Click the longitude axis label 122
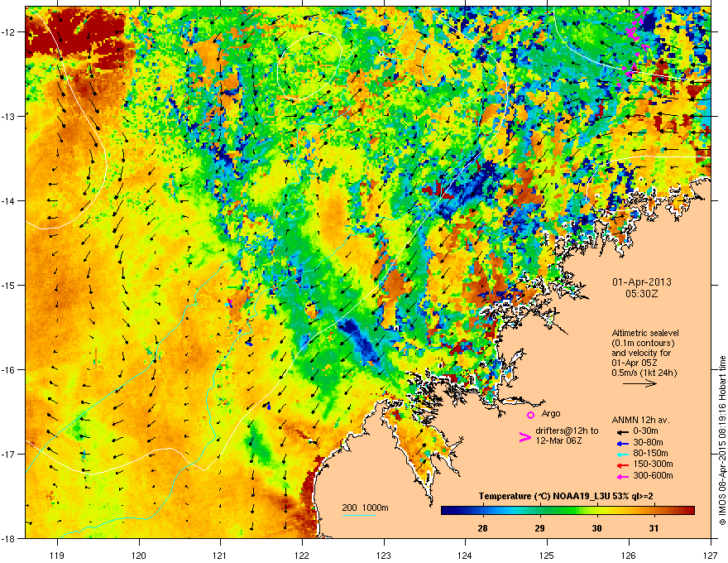Screen dimensions: 728x563 [302, 555]
